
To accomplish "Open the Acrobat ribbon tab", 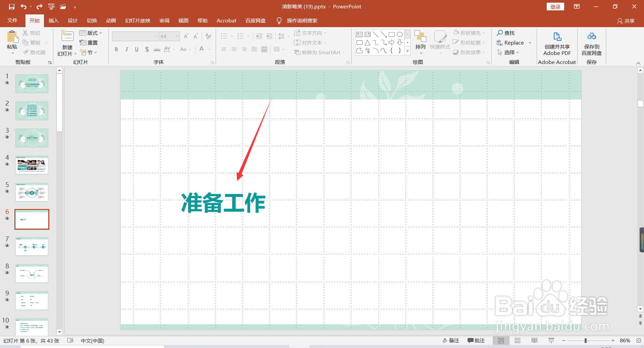I will pyautogui.click(x=226, y=20).
